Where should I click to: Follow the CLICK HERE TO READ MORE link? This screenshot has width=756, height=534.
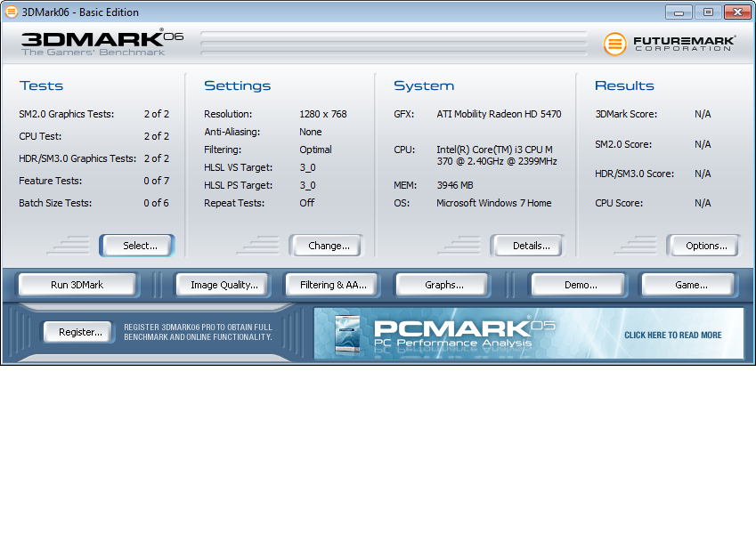click(x=672, y=335)
